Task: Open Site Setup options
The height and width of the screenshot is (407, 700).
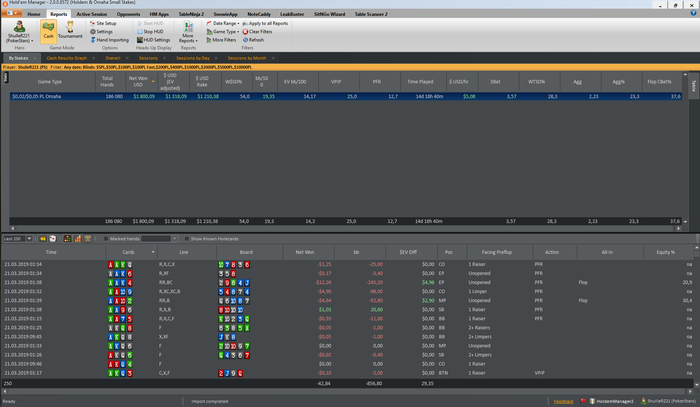Action: click(x=103, y=23)
